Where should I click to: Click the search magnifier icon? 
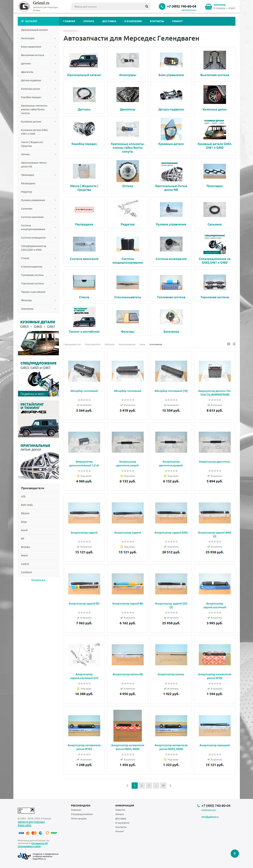[x=146, y=6]
